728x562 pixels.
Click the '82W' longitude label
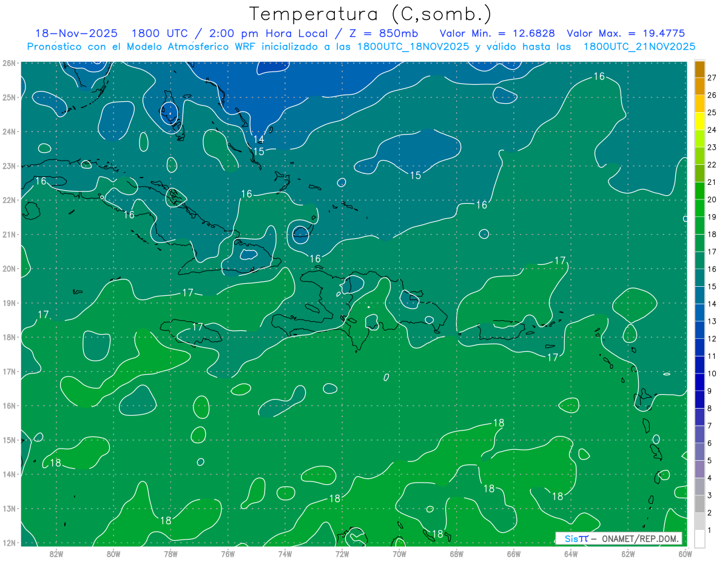[56, 554]
